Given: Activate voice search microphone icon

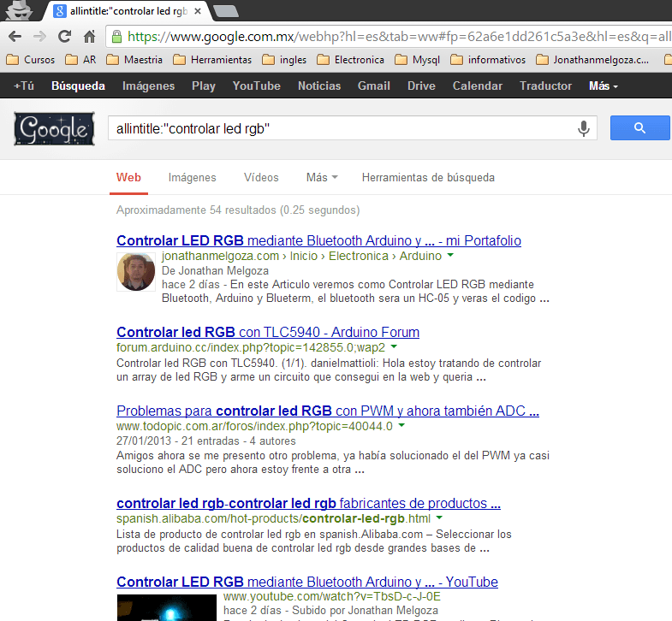Looking at the screenshot, I should [583, 128].
